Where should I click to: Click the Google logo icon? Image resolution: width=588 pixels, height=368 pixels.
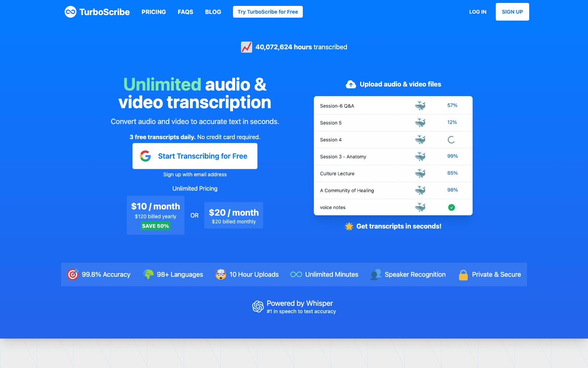tap(146, 156)
